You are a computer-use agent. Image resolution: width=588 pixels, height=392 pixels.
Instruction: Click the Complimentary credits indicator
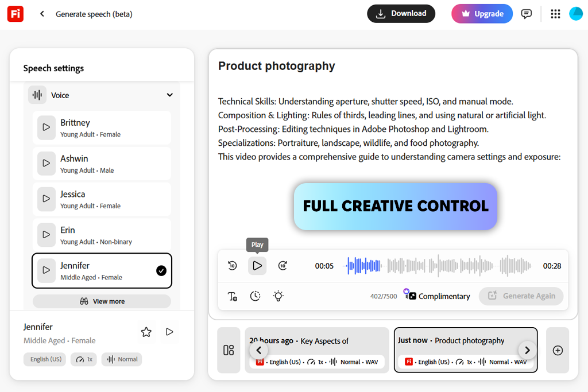click(x=437, y=296)
